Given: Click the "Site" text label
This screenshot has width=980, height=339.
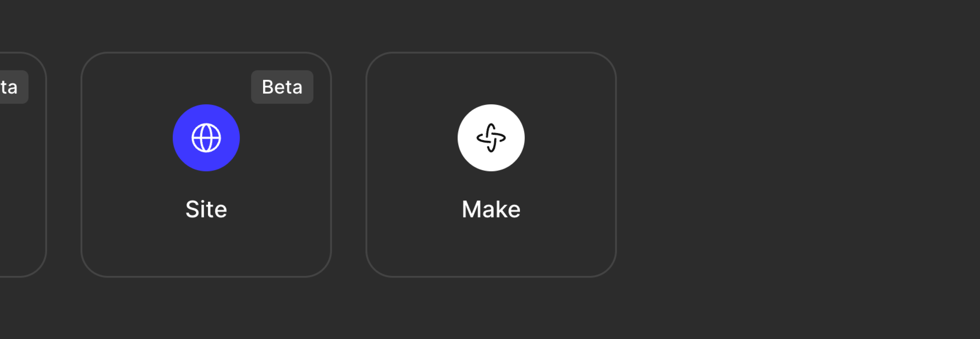Looking at the screenshot, I should (x=206, y=209).
